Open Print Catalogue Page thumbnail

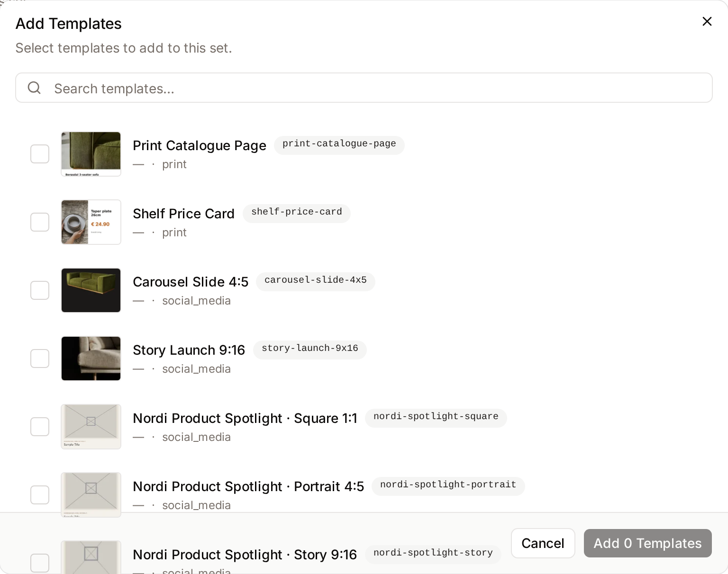(91, 154)
